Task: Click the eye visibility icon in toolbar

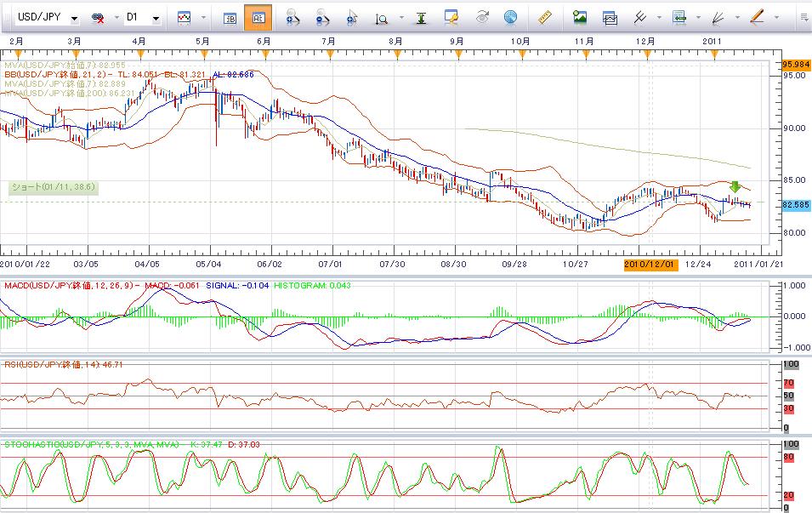Action: tap(482, 17)
